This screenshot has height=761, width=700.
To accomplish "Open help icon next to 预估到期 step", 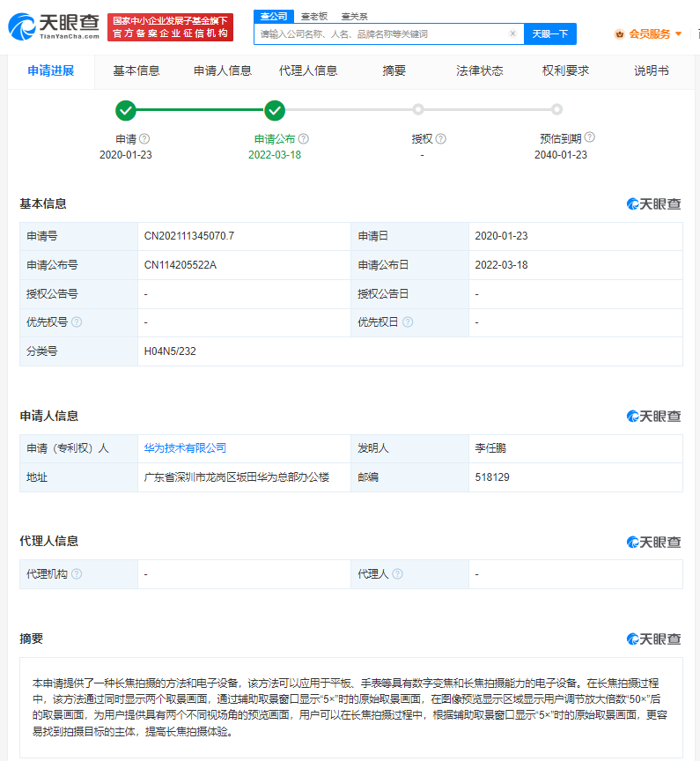I will click(589, 137).
